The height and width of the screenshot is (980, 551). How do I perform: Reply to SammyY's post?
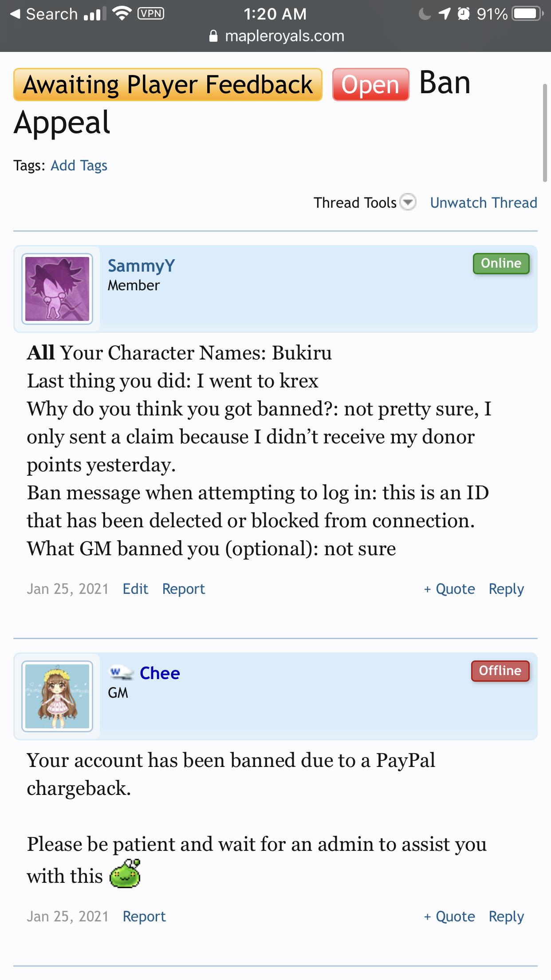[506, 589]
